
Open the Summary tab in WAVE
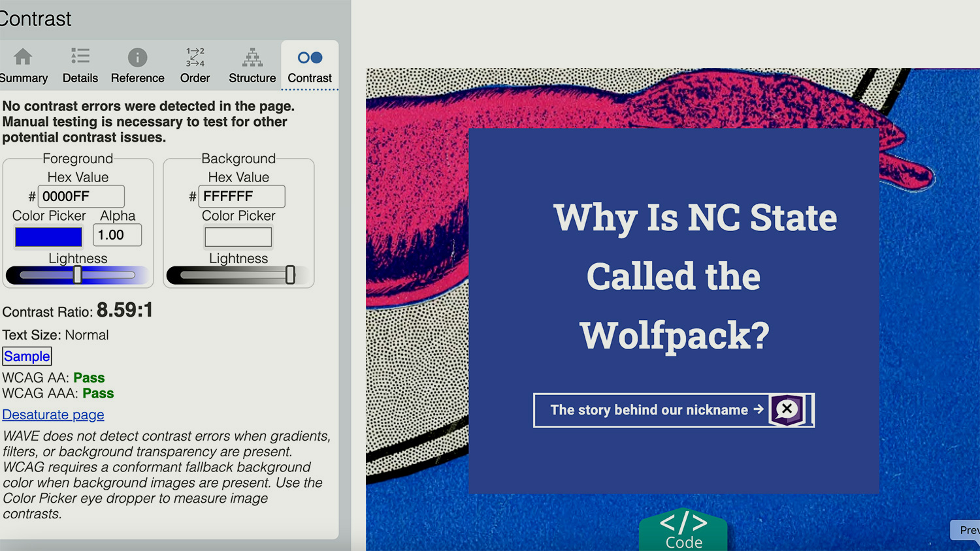pyautogui.click(x=24, y=65)
